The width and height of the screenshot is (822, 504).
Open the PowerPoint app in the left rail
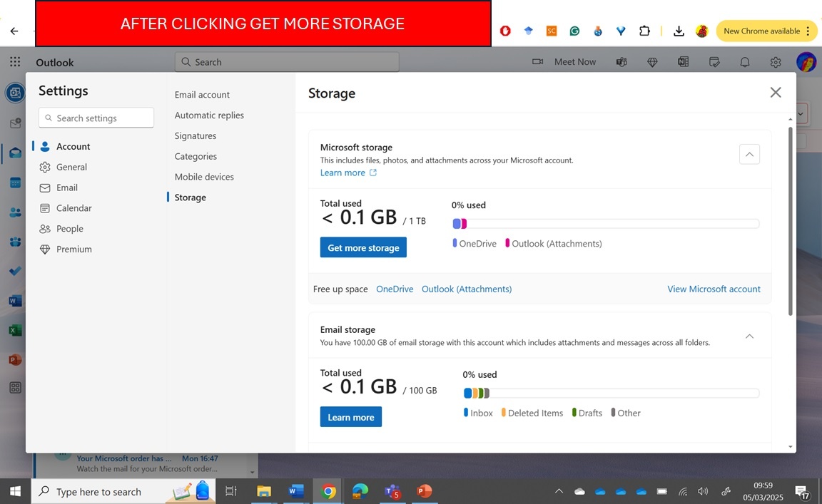15,360
